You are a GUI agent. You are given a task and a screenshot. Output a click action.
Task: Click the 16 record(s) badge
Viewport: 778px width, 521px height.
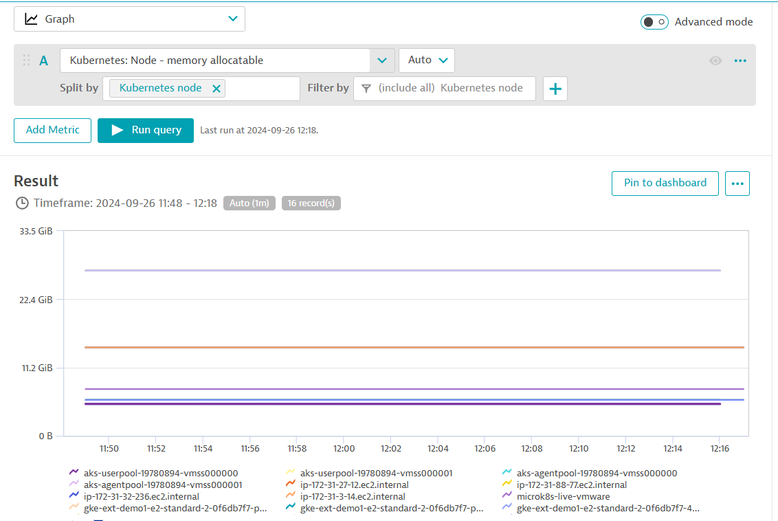pyautogui.click(x=311, y=203)
